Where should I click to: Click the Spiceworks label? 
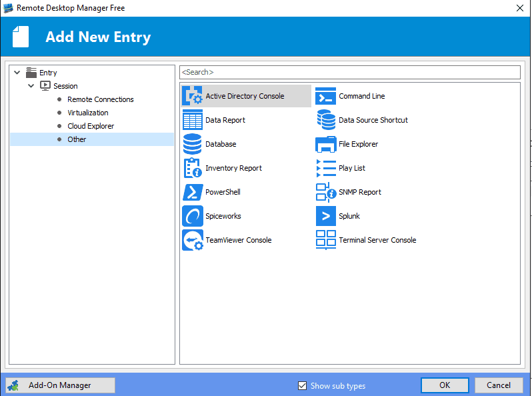coord(223,216)
